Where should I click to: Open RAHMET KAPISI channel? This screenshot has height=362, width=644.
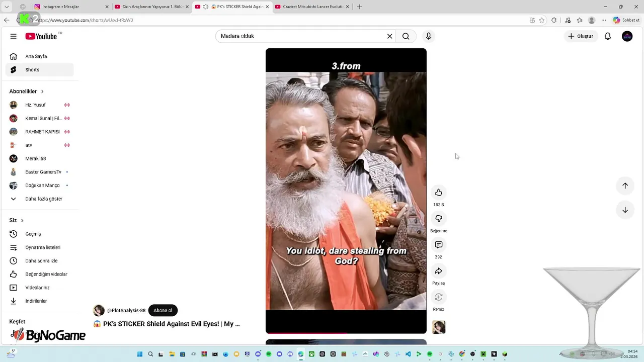point(39,132)
